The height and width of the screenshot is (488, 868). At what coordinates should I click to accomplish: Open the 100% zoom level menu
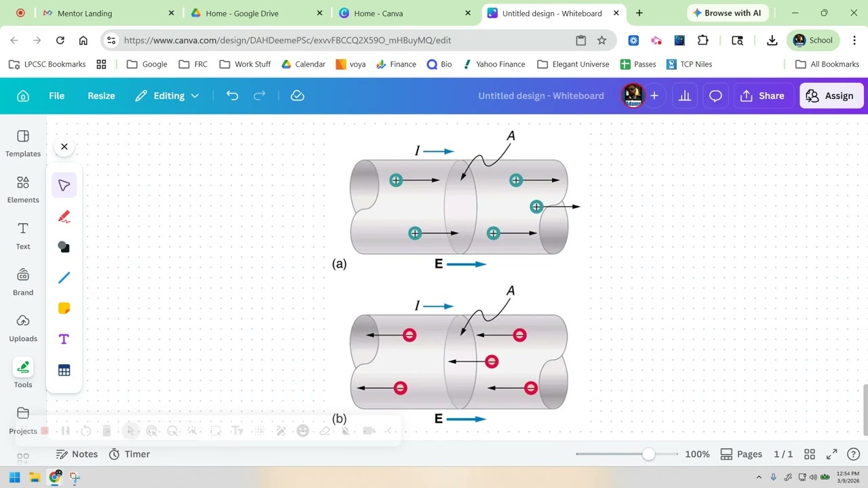click(x=697, y=454)
